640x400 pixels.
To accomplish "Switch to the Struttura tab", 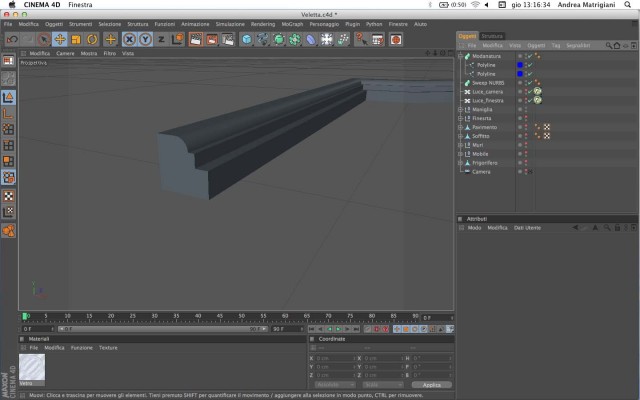I will pos(492,36).
